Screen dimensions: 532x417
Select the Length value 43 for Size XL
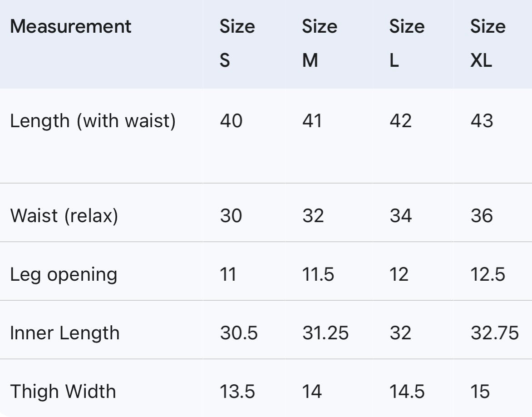pos(482,121)
